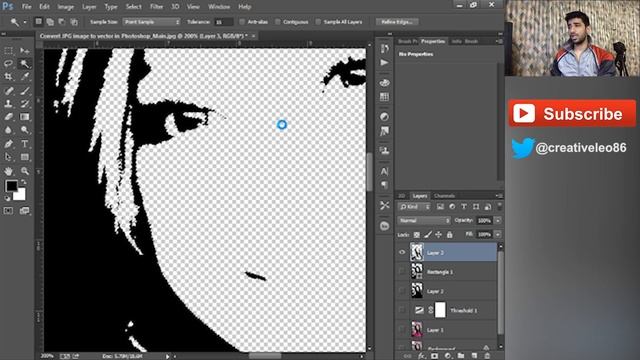Select the Pen tool
This screenshot has width=640, height=360.
coord(8,144)
